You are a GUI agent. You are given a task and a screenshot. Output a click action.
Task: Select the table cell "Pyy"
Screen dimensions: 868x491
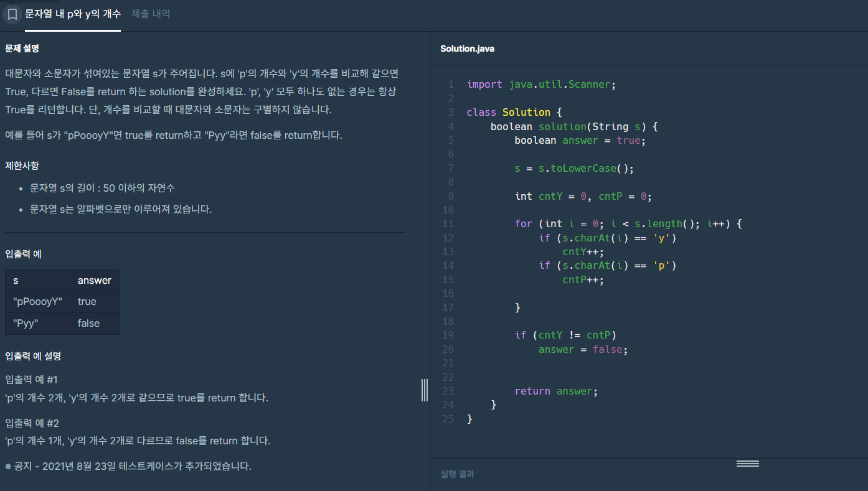click(x=37, y=324)
